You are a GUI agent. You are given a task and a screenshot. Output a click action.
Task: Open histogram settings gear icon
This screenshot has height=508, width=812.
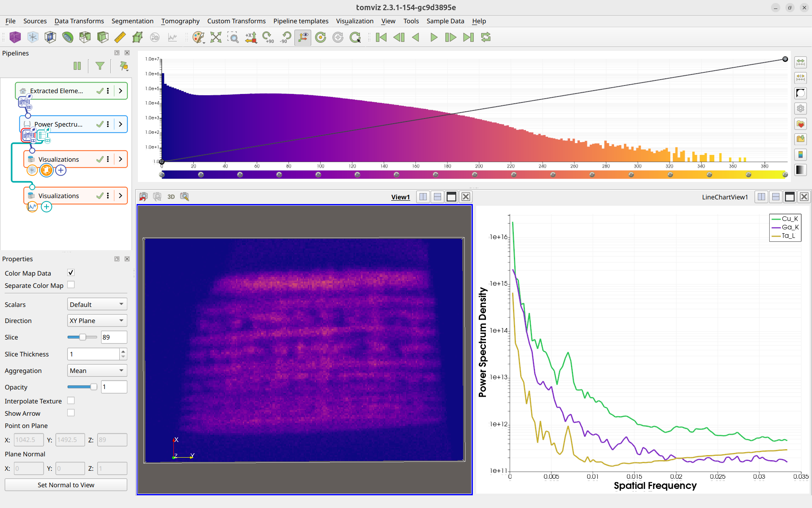tap(801, 108)
